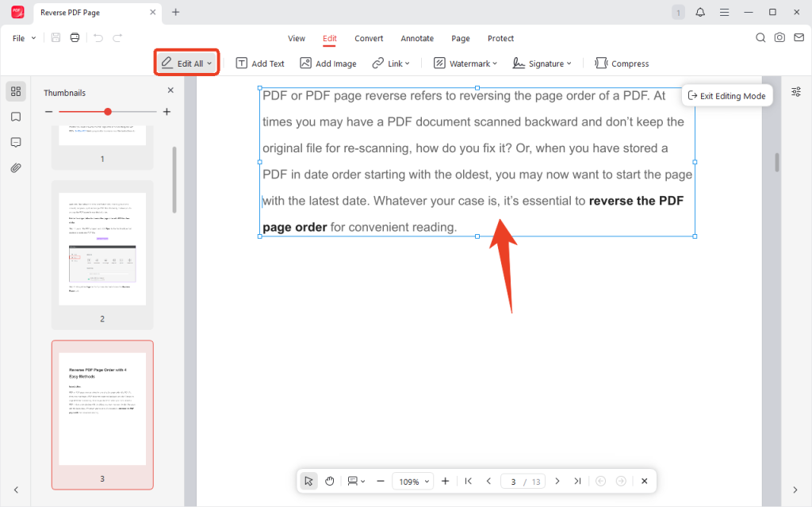The image size is (812, 507).
Task: Open a new tab with plus
Action: [x=175, y=12]
